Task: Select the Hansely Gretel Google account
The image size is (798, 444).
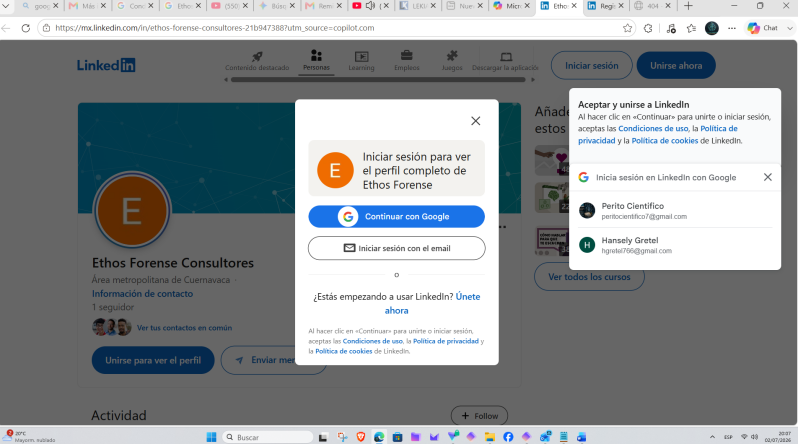Action: [675, 245]
